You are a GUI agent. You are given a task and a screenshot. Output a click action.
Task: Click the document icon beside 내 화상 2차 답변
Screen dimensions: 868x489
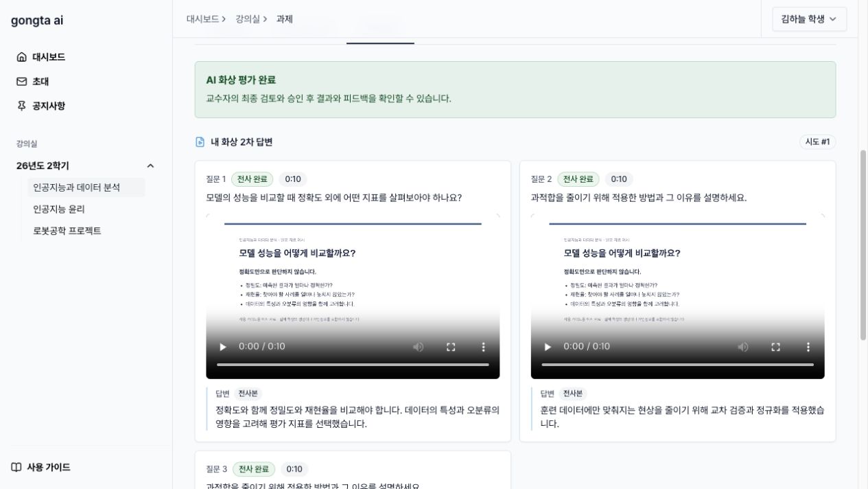pos(200,142)
